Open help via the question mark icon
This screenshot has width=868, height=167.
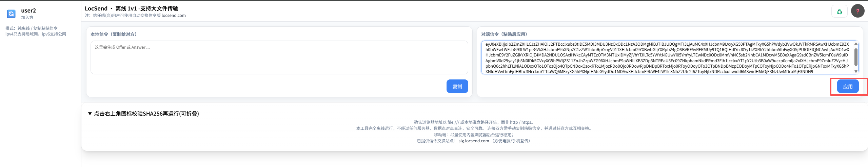(x=857, y=11)
